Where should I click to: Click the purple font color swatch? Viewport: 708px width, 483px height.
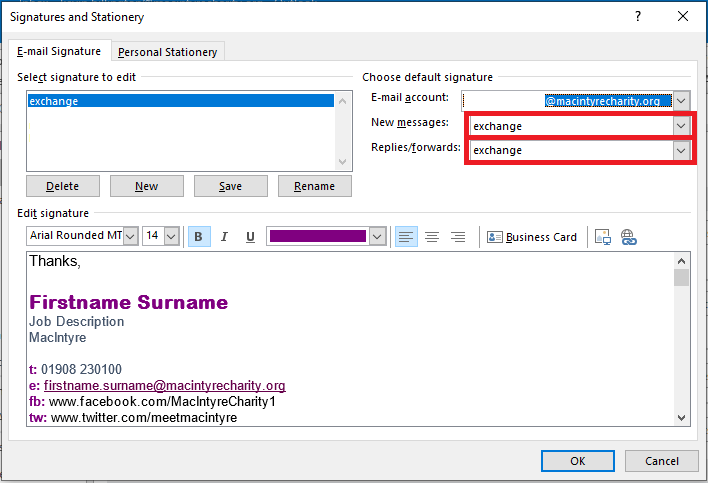coord(318,237)
